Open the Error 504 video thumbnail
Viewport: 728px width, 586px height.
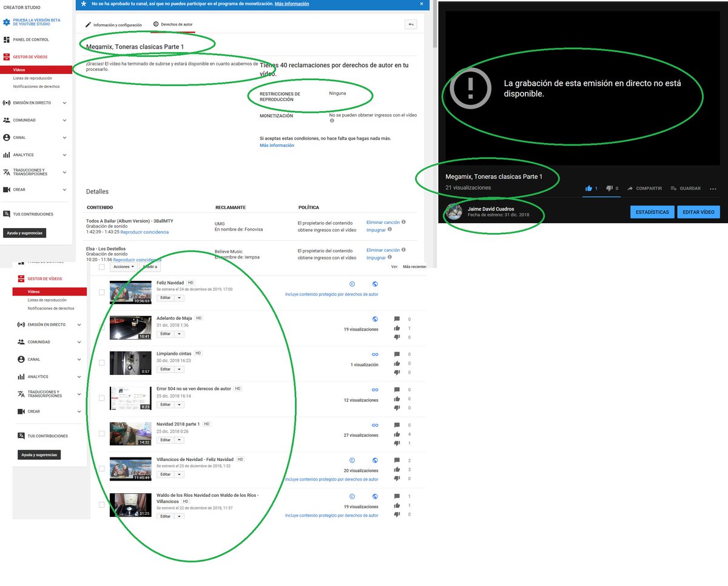(x=130, y=399)
